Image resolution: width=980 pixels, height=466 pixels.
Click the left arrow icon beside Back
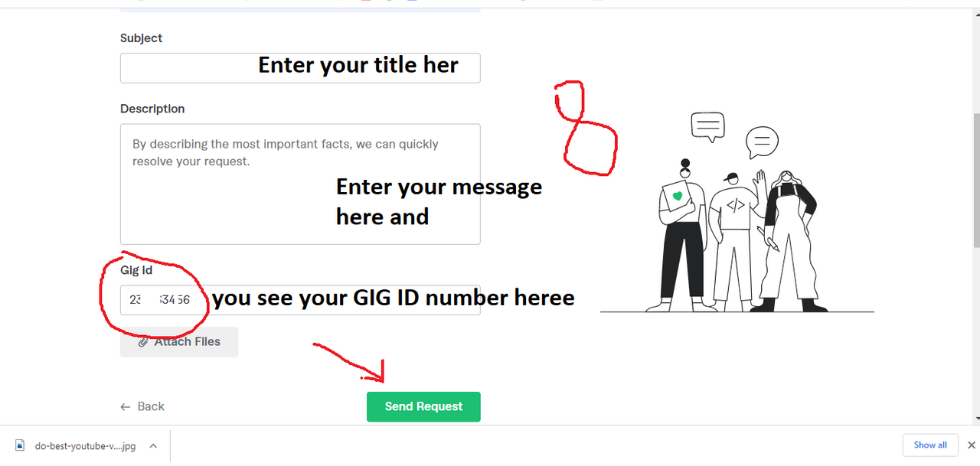(x=126, y=407)
